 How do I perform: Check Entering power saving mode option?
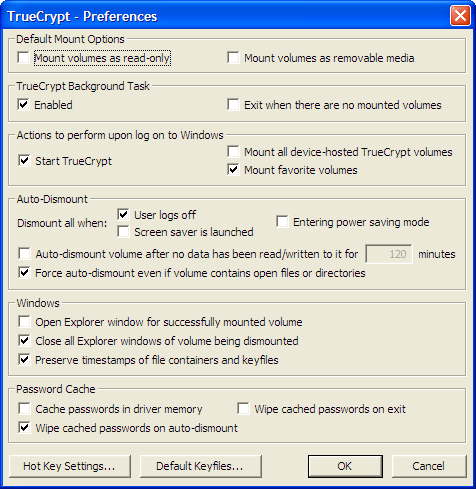(282, 222)
